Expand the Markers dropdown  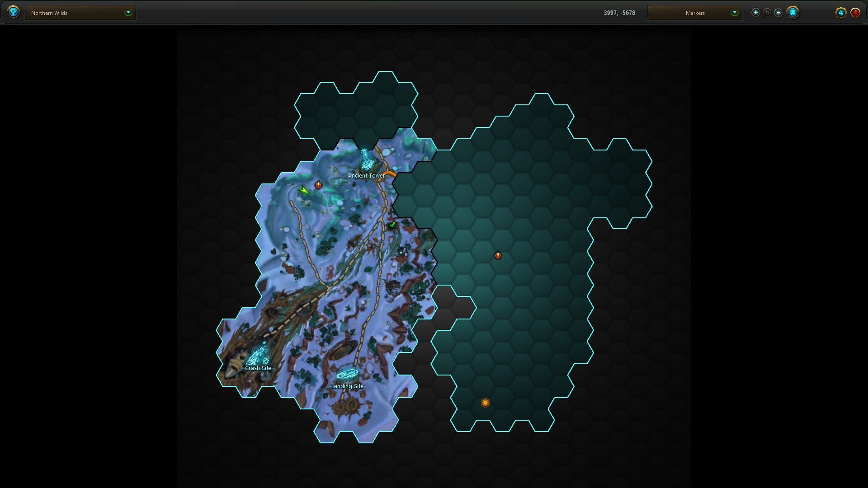pos(694,13)
